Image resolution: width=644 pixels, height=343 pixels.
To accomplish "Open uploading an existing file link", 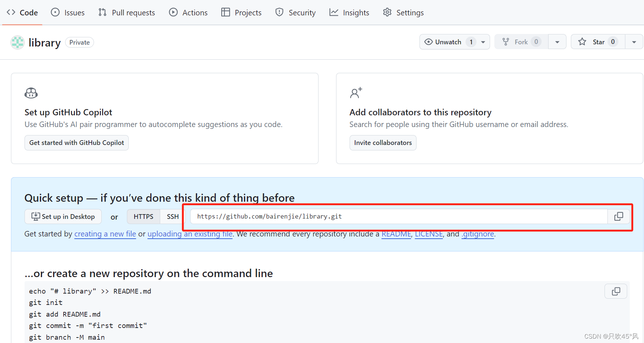I will point(190,234).
